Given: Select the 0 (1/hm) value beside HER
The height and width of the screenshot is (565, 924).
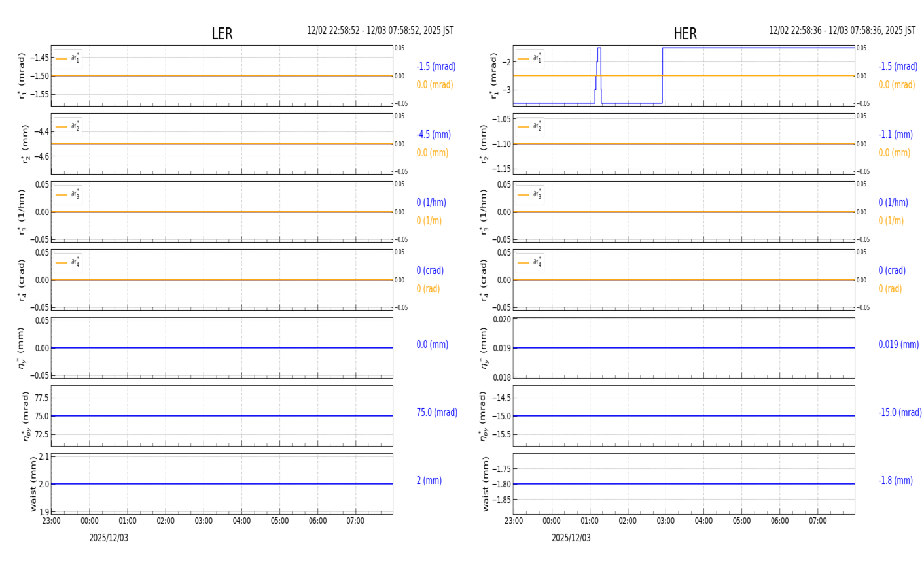Looking at the screenshot, I should coord(893,203).
